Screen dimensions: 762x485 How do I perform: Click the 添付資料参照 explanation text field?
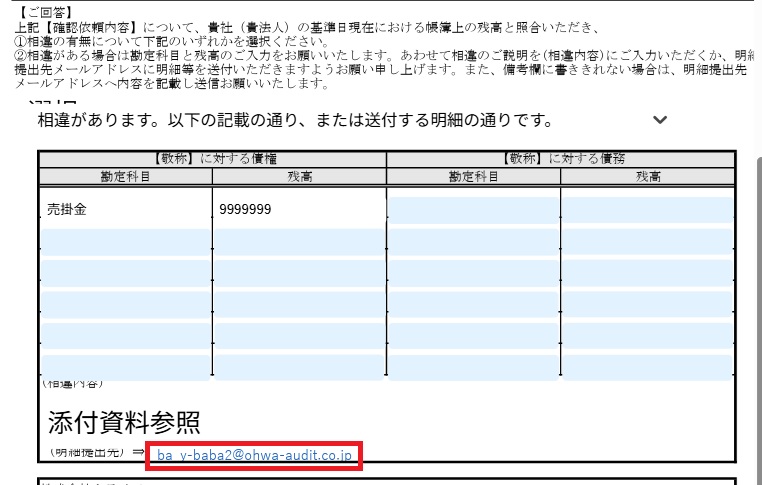coord(300,421)
